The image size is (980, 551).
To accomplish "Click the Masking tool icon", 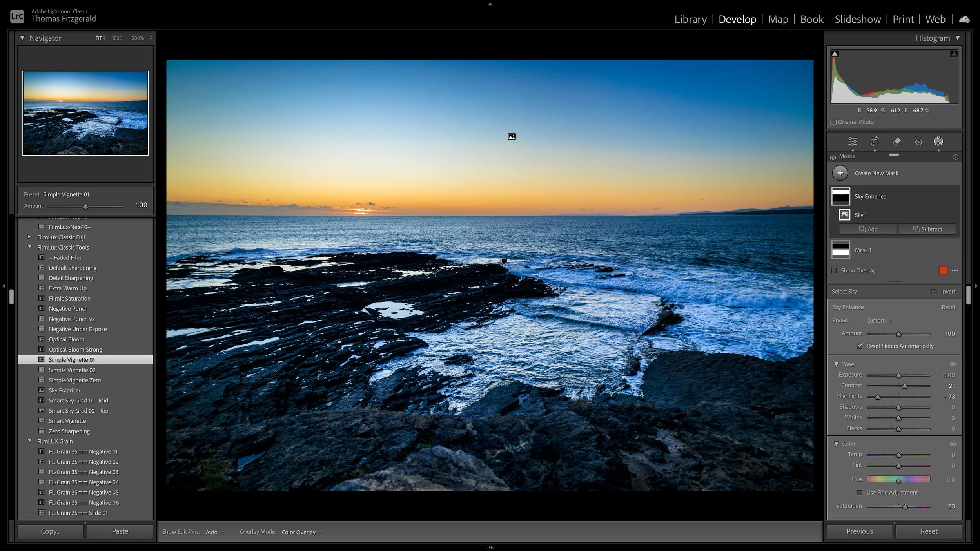I will tap(938, 141).
